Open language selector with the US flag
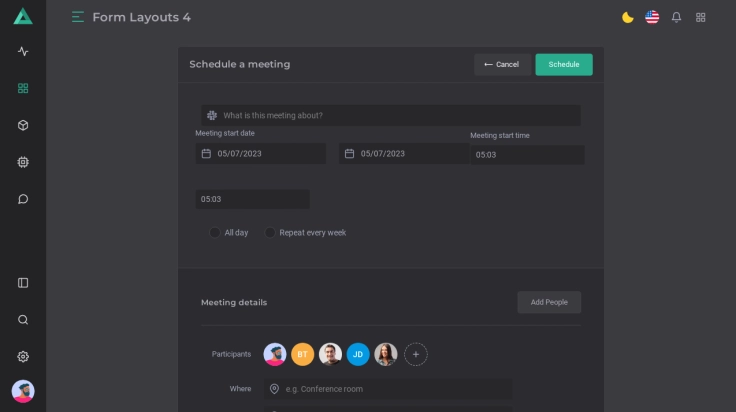Screen dimensions: 736x412 652,17
